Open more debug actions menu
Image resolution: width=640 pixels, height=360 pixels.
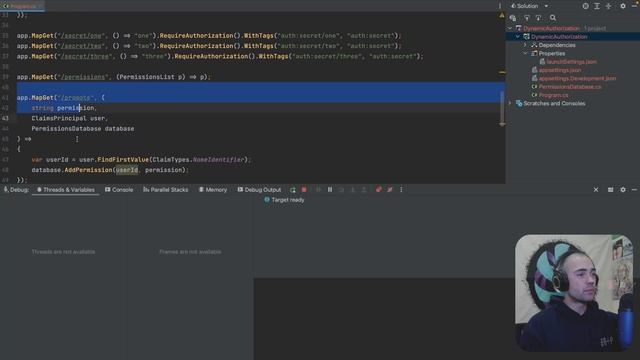[401, 190]
